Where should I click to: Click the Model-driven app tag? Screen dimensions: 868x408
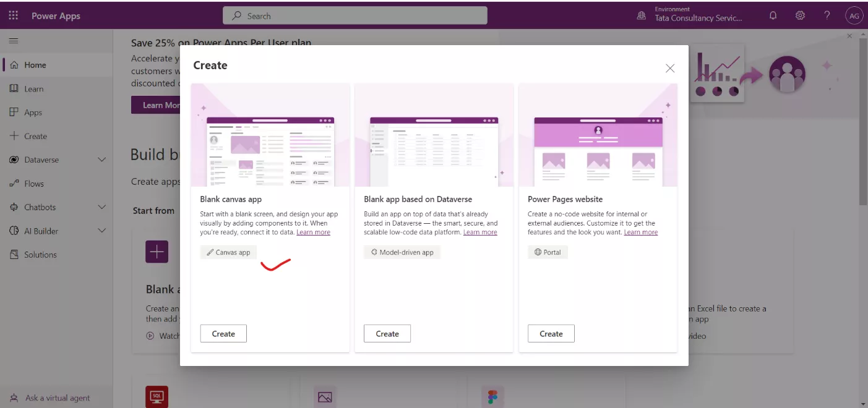402,252
